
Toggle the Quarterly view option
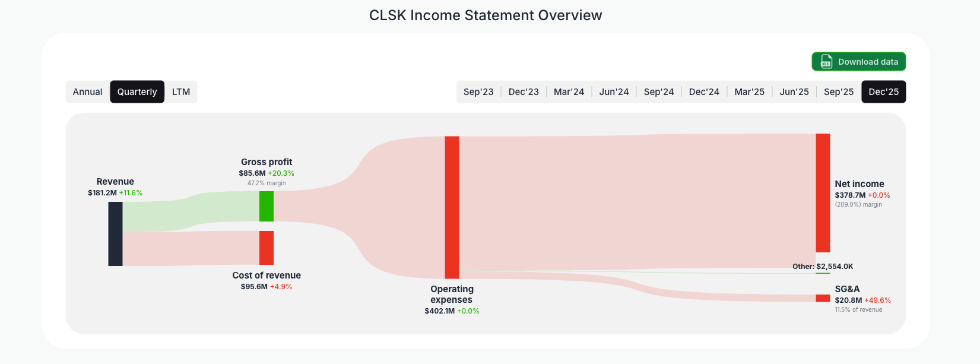coord(137,91)
